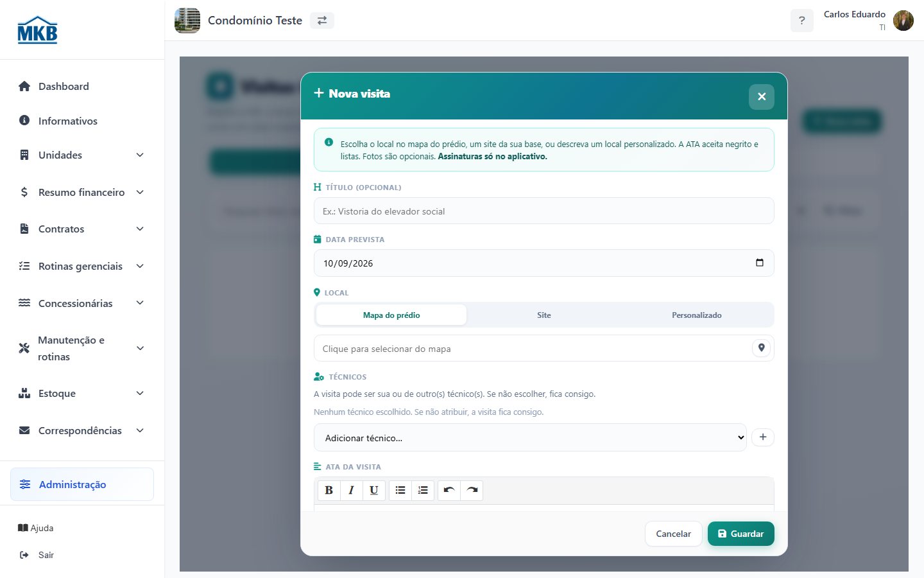
Task: Close the Nova visita dialog
Action: pyautogui.click(x=762, y=96)
